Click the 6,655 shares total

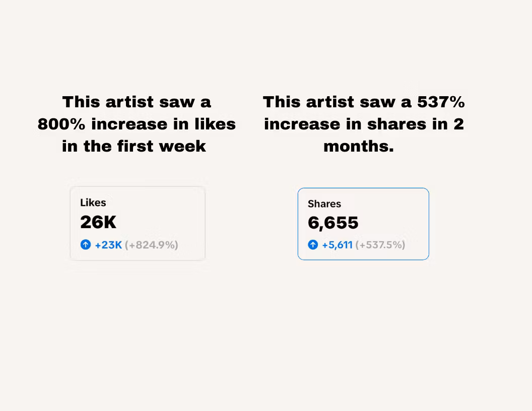[x=333, y=223]
